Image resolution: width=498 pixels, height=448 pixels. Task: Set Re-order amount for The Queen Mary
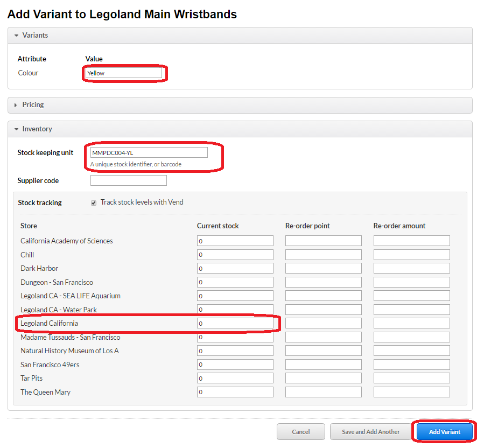pos(412,392)
